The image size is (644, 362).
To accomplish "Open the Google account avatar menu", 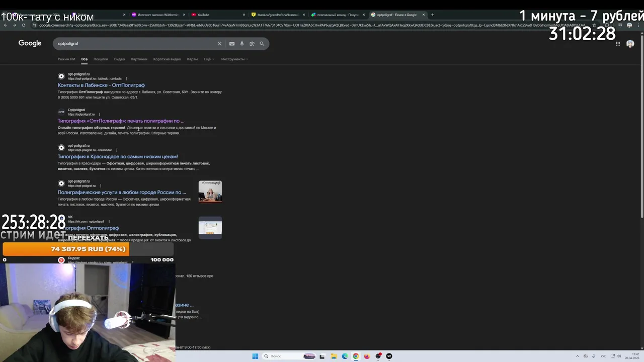I will (630, 44).
